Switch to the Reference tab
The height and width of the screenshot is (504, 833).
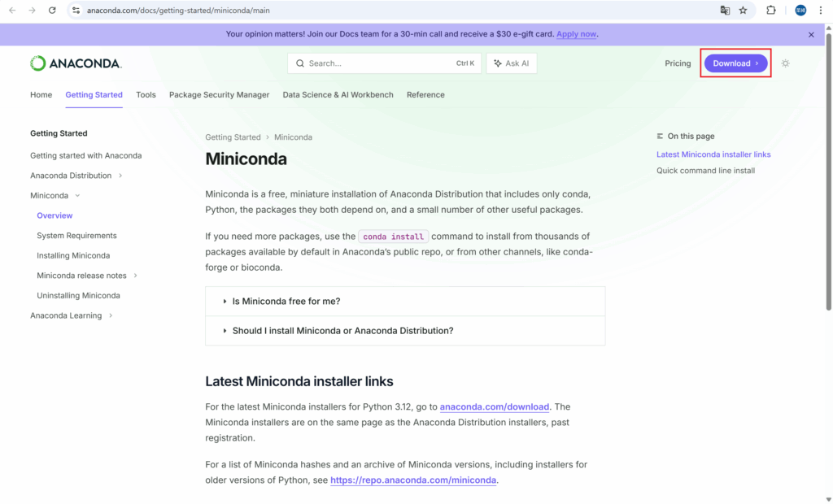click(x=425, y=94)
